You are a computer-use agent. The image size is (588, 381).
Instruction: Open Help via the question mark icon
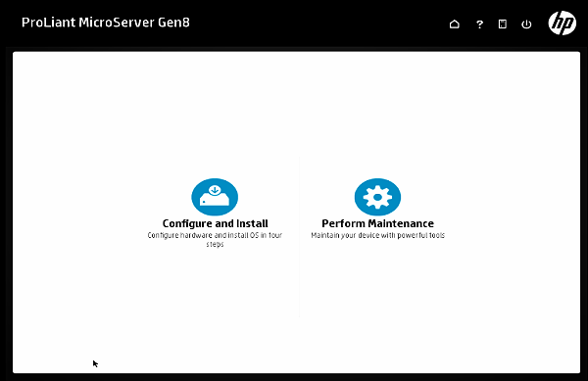click(479, 24)
